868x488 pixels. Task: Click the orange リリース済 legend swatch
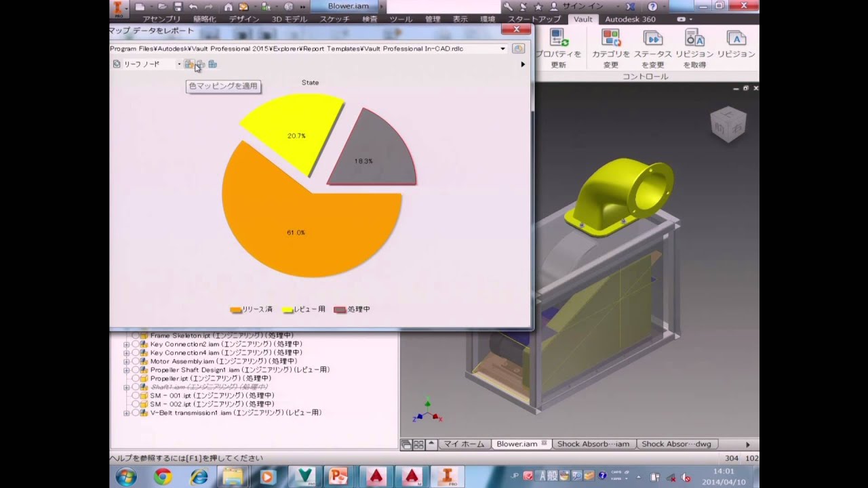pyautogui.click(x=236, y=310)
